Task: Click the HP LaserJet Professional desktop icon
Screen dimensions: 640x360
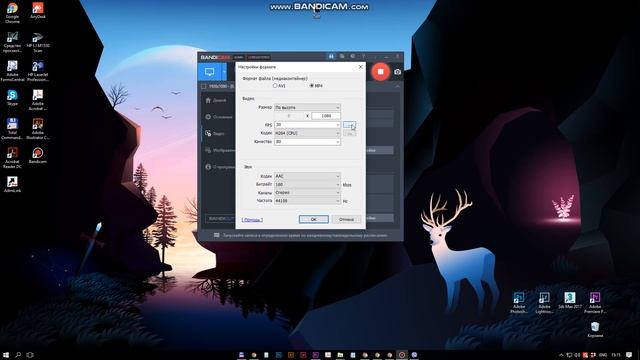Action: point(38,71)
